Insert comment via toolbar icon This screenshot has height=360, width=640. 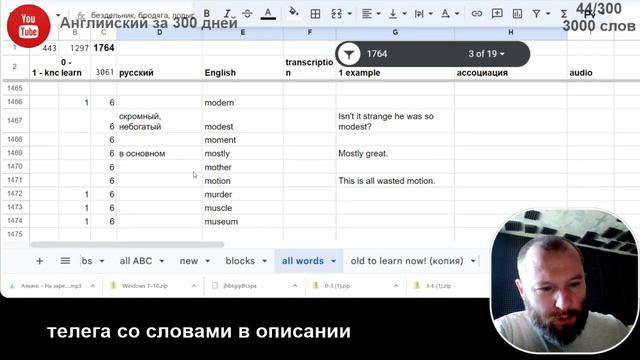point(497,14)
